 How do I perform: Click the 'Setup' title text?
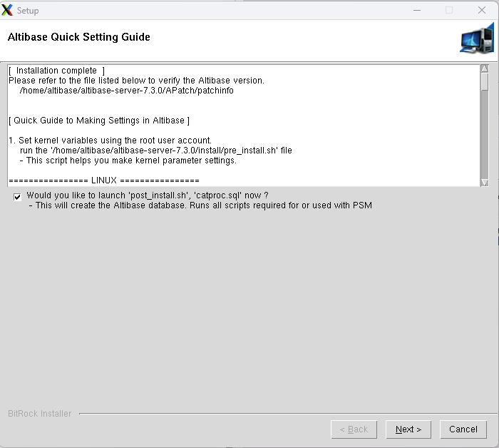click(28, 11)
